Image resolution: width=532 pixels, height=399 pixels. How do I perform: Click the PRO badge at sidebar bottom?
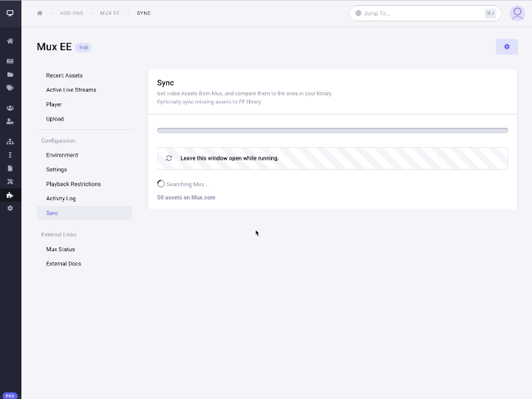click(x=10, y=395)
